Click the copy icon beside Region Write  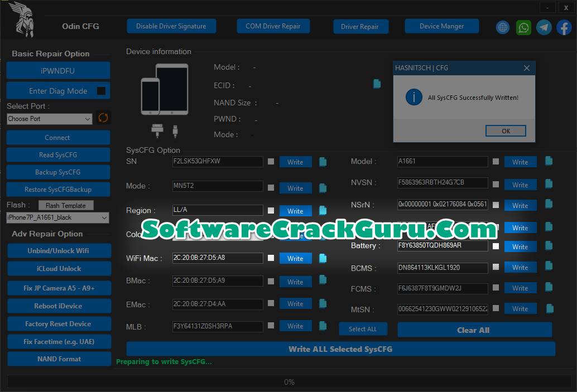323,210
